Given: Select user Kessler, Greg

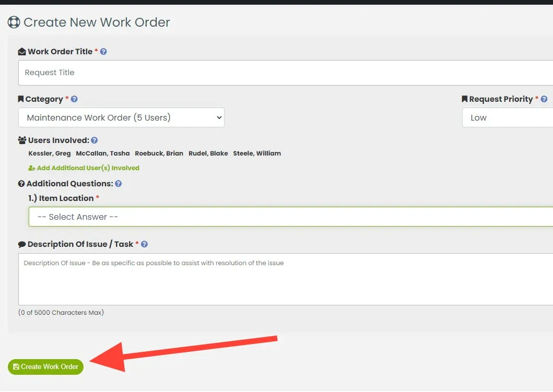Looking at the screenshot, I should click(x=50, y=153).
